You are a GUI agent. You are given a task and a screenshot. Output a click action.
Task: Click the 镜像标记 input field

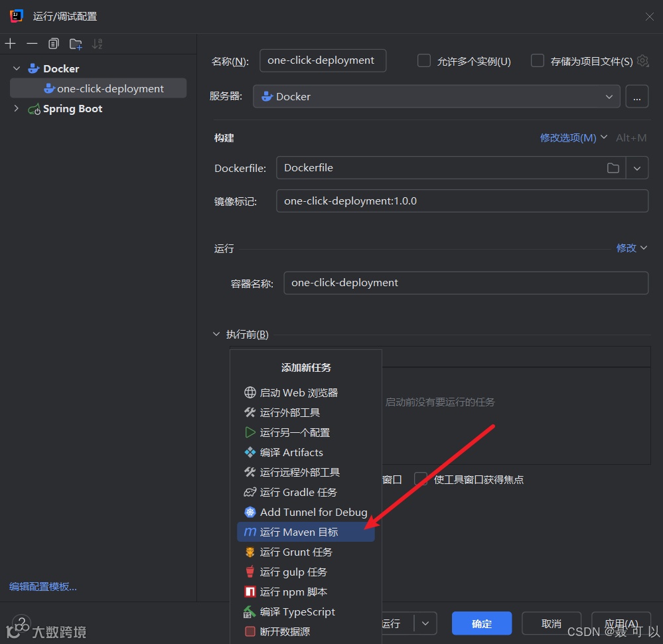pos(462,201)
